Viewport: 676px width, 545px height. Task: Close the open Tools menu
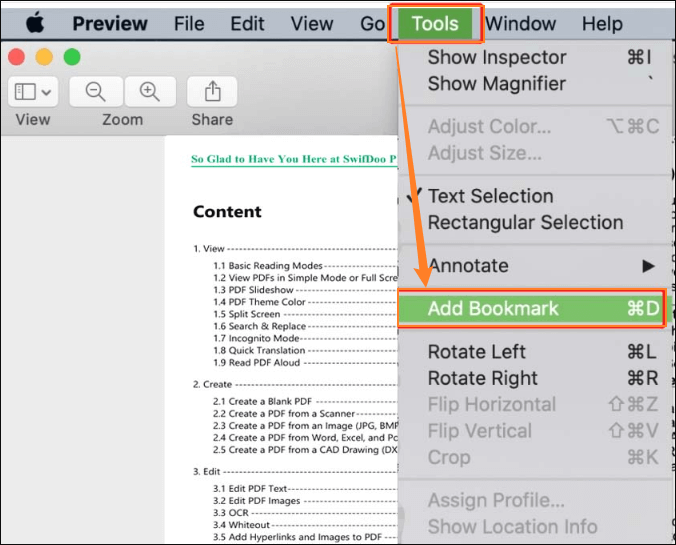coord(435,23)
